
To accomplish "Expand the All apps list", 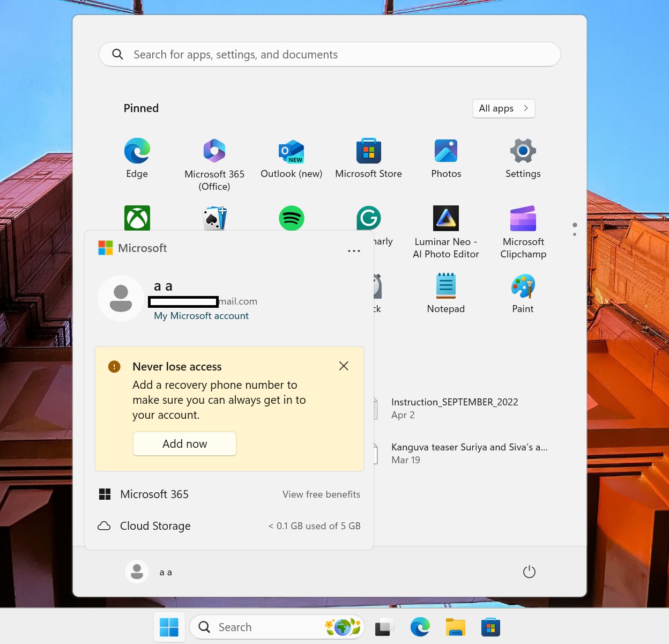I will coord(503,108).
